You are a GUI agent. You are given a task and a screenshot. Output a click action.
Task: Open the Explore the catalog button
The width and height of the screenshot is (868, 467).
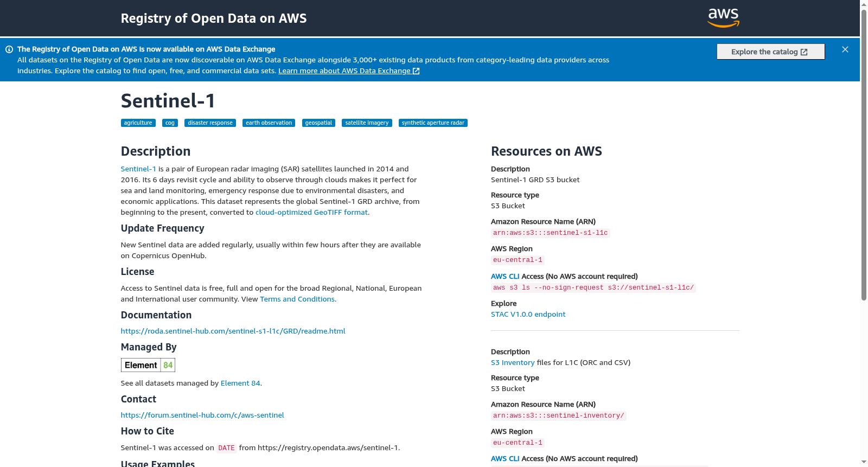(770, 52)
